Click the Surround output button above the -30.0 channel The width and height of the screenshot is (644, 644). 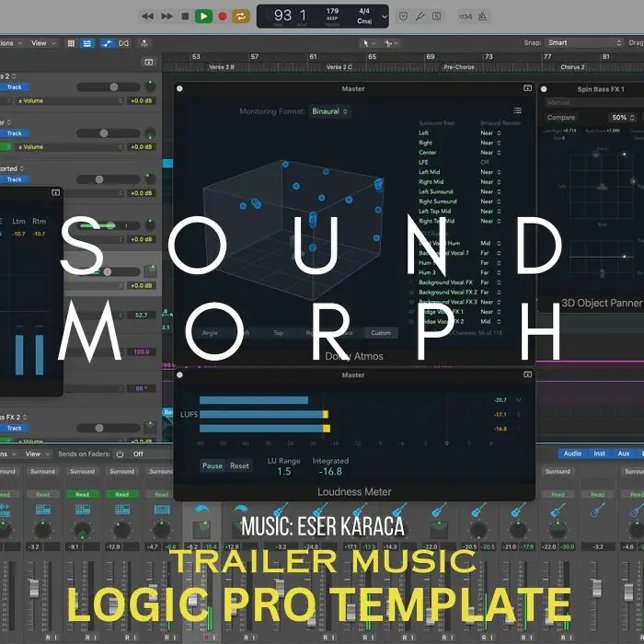(x=558, y=471)
